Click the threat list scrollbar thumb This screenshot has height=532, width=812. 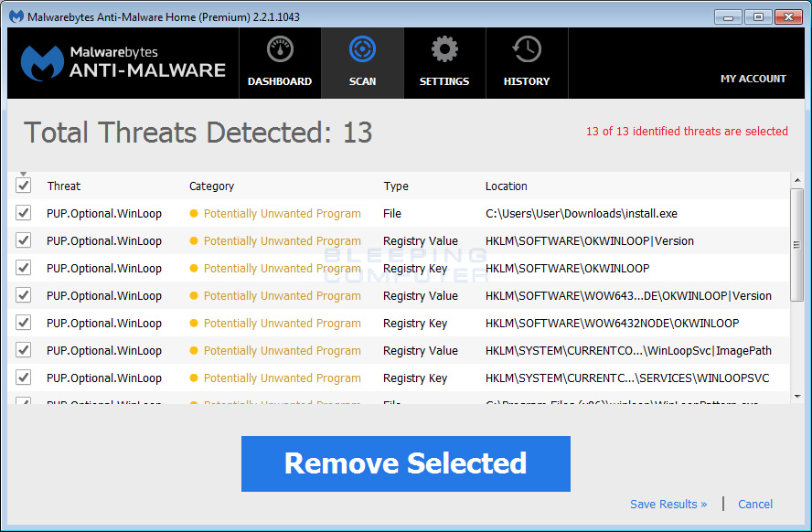797,245
